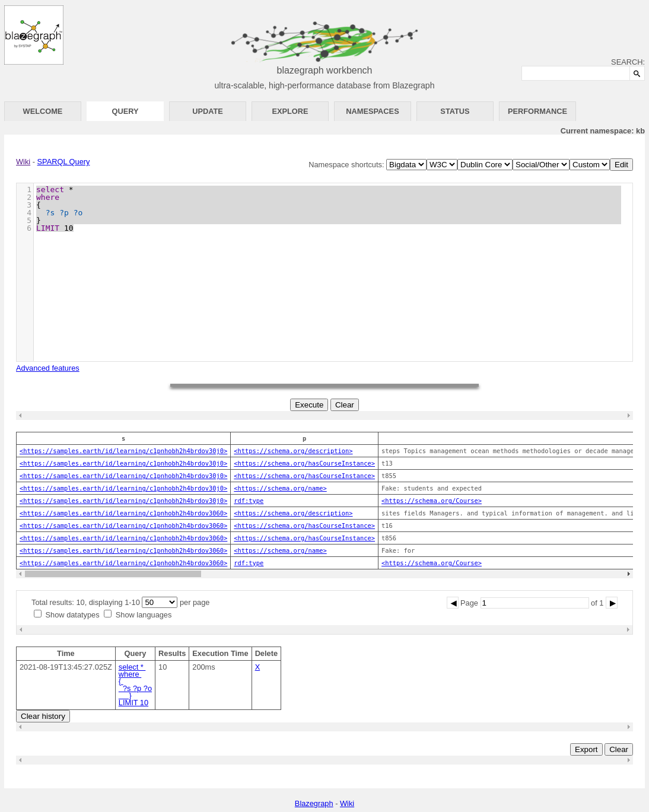649x812 pixels.
Task: Open the first schema.org/name predicate link
Action: [280, 489]
